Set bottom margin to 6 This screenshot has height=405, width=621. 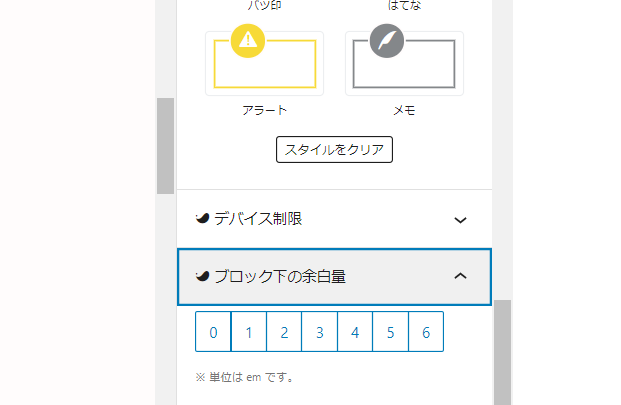pyautogui.click(x=426, y=332)
